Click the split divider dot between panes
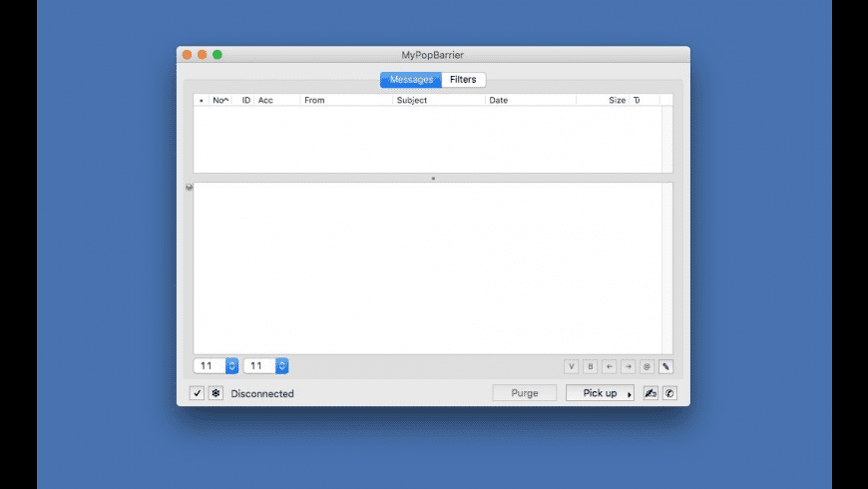The height and width of the screenshot is (489, 868). tap(433, 179)
